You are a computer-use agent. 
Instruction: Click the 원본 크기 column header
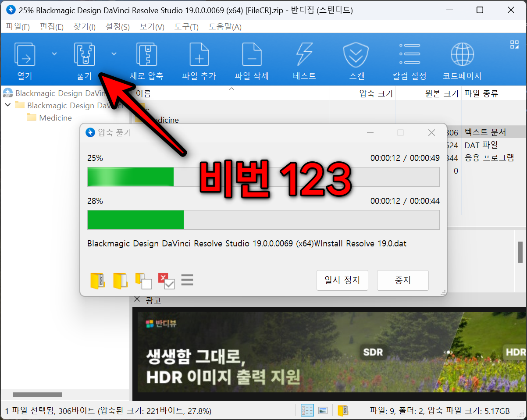click(x=428, y=93)
